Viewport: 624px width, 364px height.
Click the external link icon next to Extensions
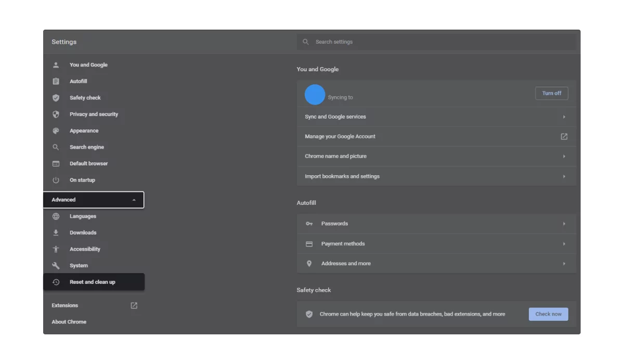pyautogui.click(x=134, y=306)
